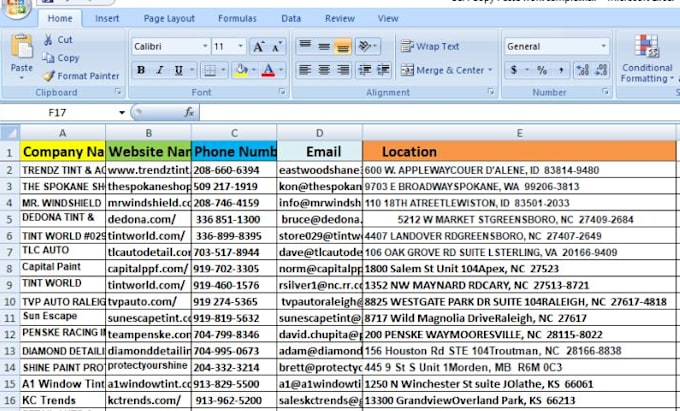Click Decrease Decimal icon

601,70
